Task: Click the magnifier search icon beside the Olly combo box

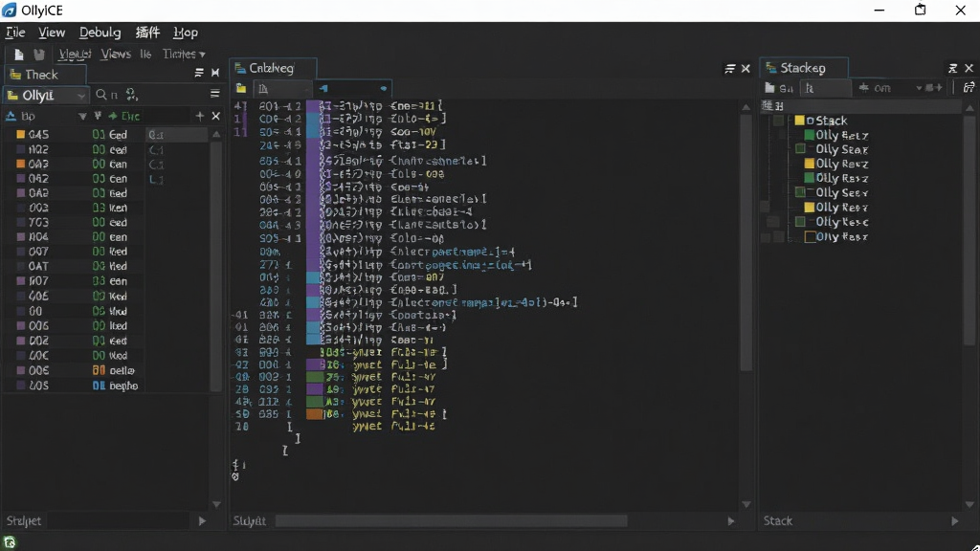Action: click(x=101, y=95)
